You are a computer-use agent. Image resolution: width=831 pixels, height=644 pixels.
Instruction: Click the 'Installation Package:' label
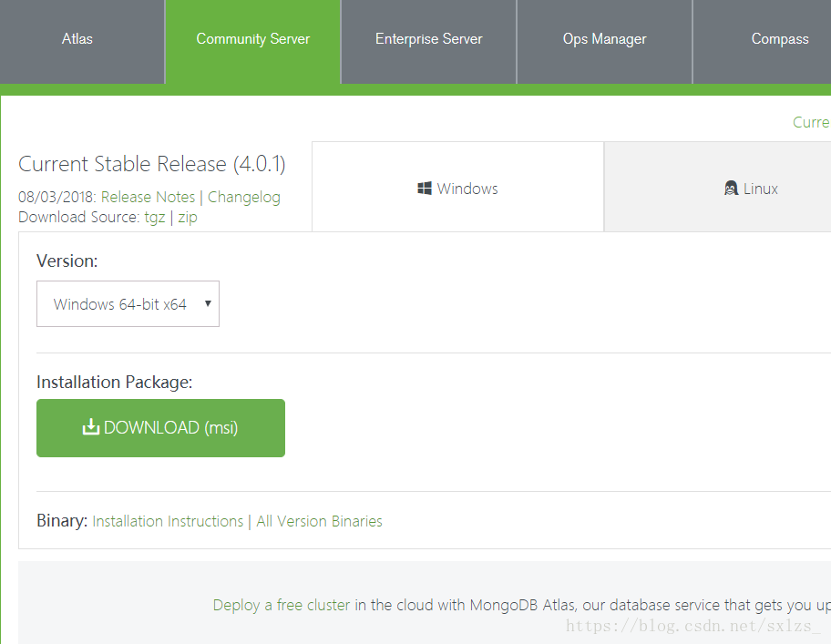pyautogui.click(x=115, y=383)
